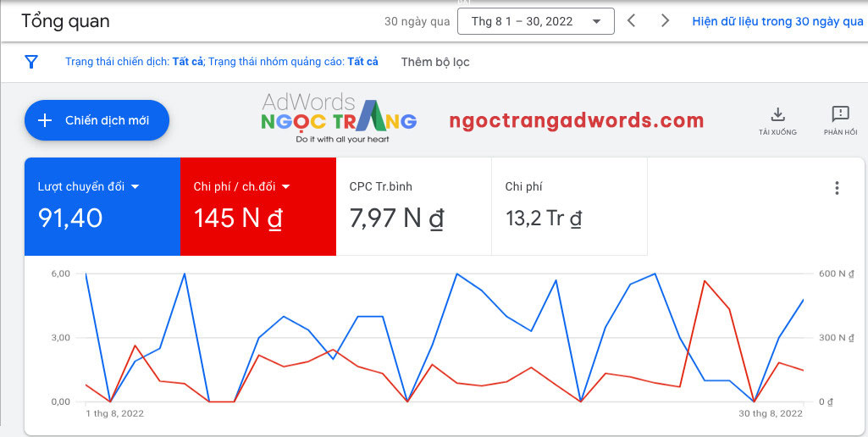Click the 145 N ₫ cost per conversion value
The image size is (868, 437).
(238, 218)
